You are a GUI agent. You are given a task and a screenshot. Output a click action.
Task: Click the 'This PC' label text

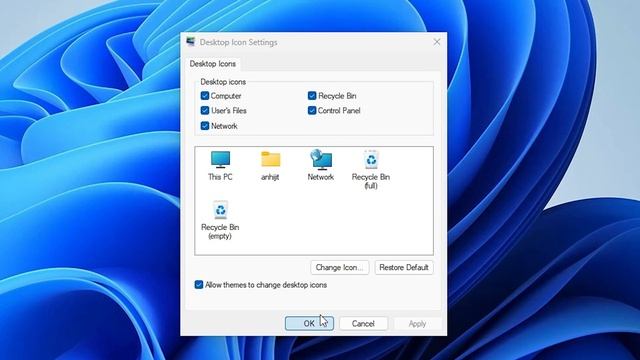pos(220,177)
